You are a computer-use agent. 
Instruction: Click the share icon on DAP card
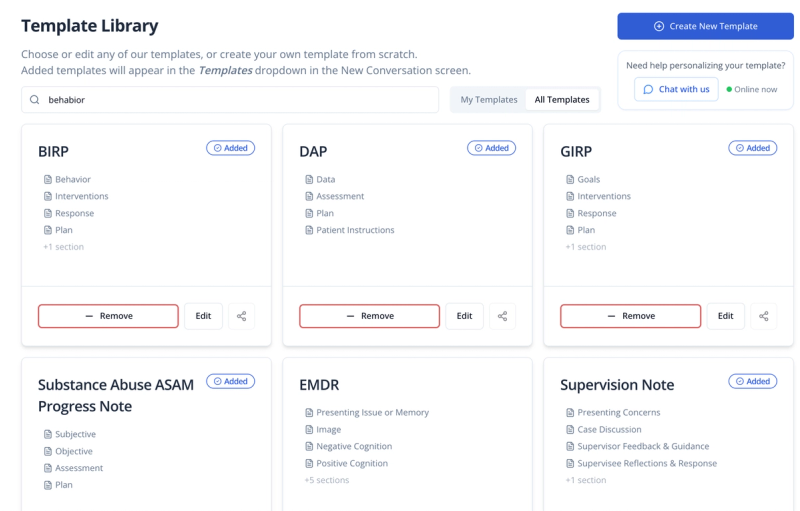click(503, 316)
